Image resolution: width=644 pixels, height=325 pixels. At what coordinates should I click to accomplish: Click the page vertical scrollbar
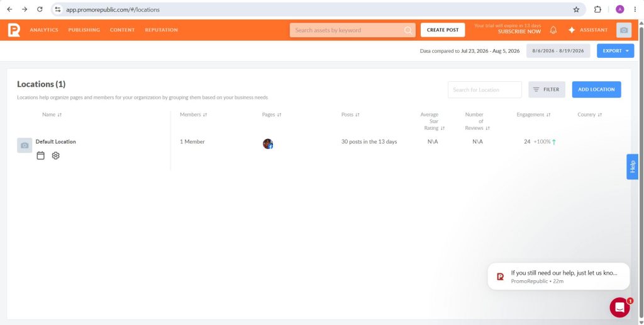point(641,172)
